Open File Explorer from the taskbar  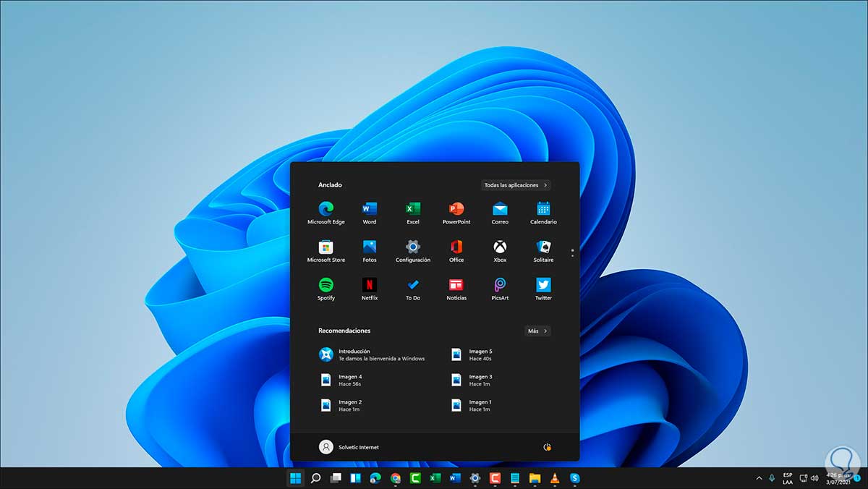pyautogui.click(x=535, y=478)
